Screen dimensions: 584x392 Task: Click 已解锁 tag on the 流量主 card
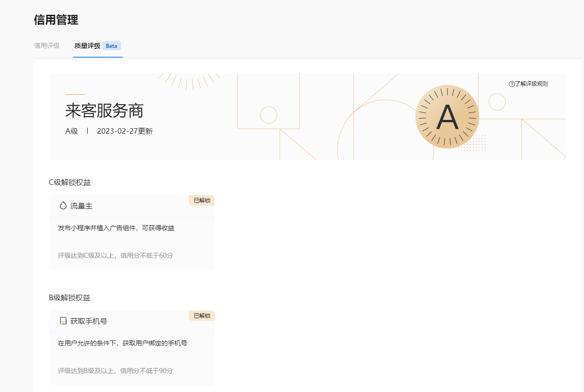tap(202, 201)
